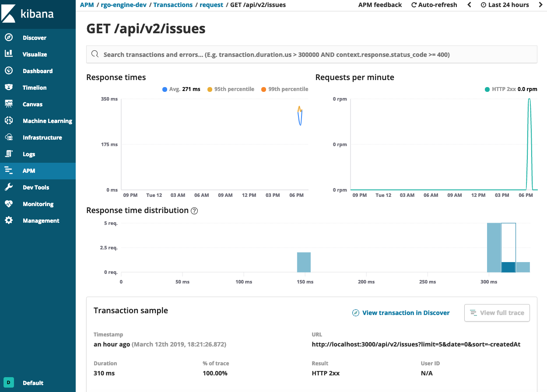
Task: Click the clock icon beside Last 24 hours
Action: coord(484,5)
